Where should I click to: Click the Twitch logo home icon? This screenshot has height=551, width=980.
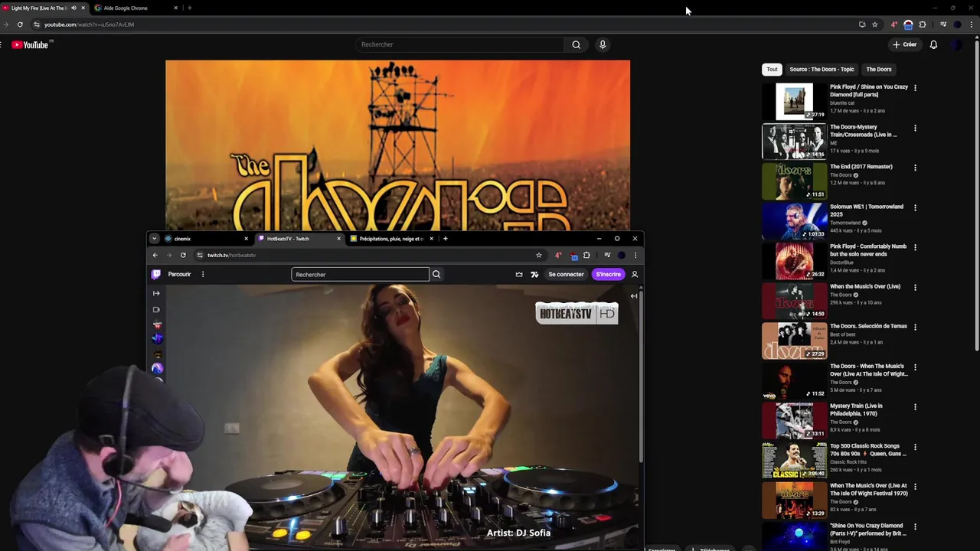pos(156,274)
